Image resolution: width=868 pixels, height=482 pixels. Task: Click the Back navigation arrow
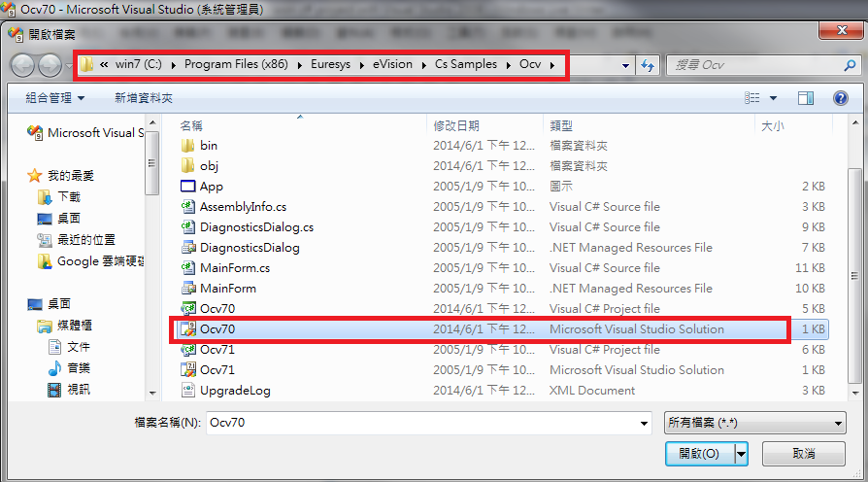tap(22, 65)
